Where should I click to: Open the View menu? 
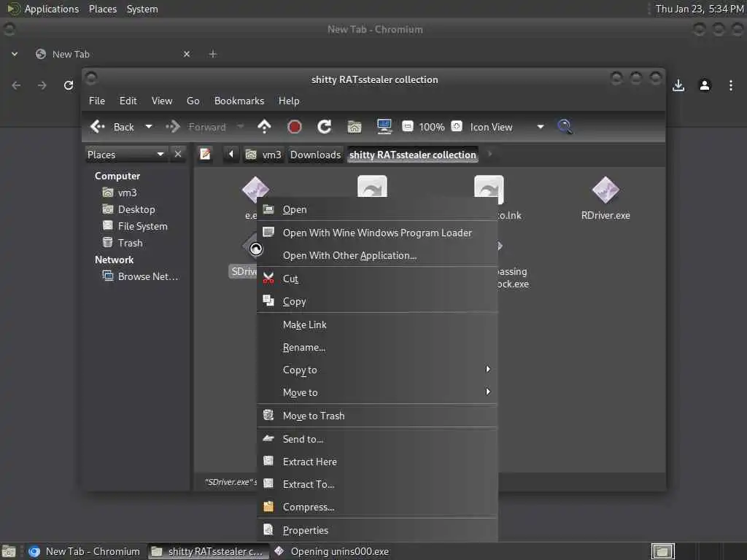coord(162,101)
